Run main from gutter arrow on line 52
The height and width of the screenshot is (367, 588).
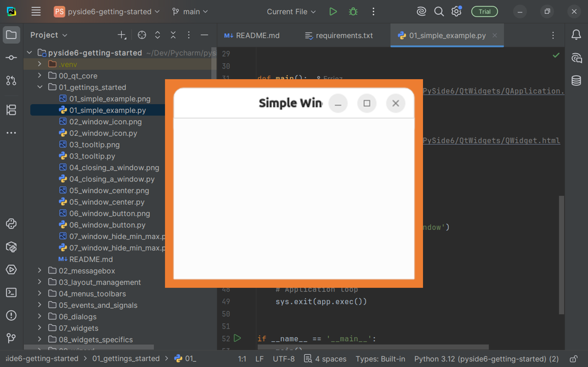[237, 338]
